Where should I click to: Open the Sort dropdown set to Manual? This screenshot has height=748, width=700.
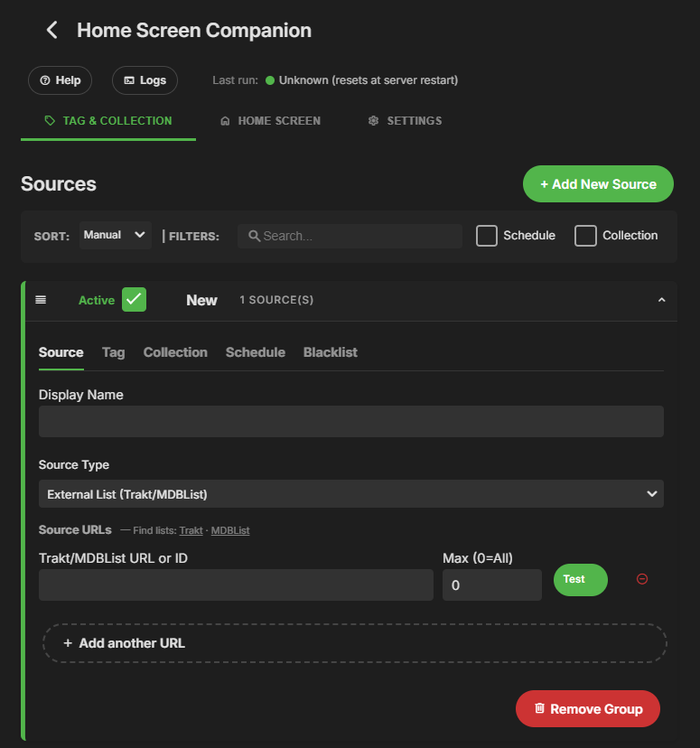pyautogui.click(x=115, y=235)
